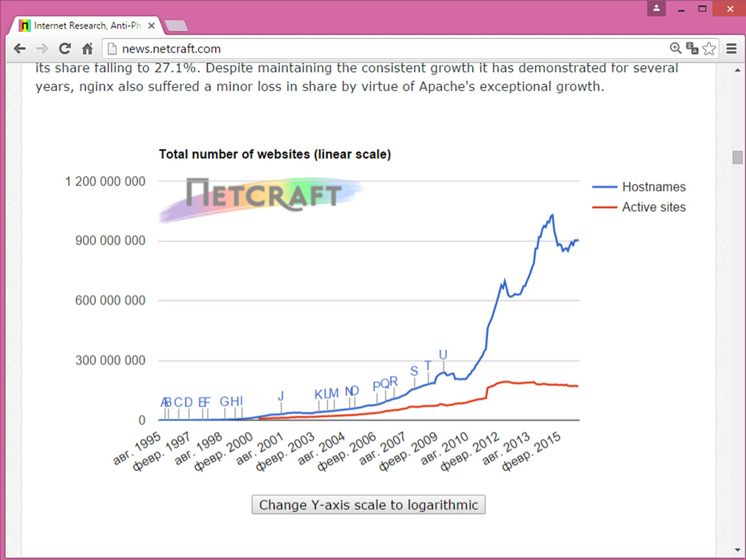Go to the Home page
Image resolution: width=746 pixels, height=560 pixels.
click(88, 49)
